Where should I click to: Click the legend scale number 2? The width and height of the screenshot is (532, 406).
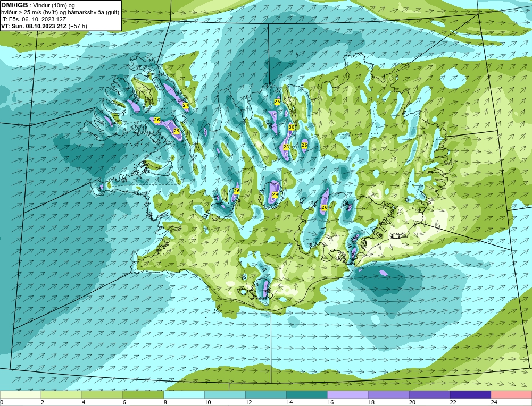[x=43, y=403]
